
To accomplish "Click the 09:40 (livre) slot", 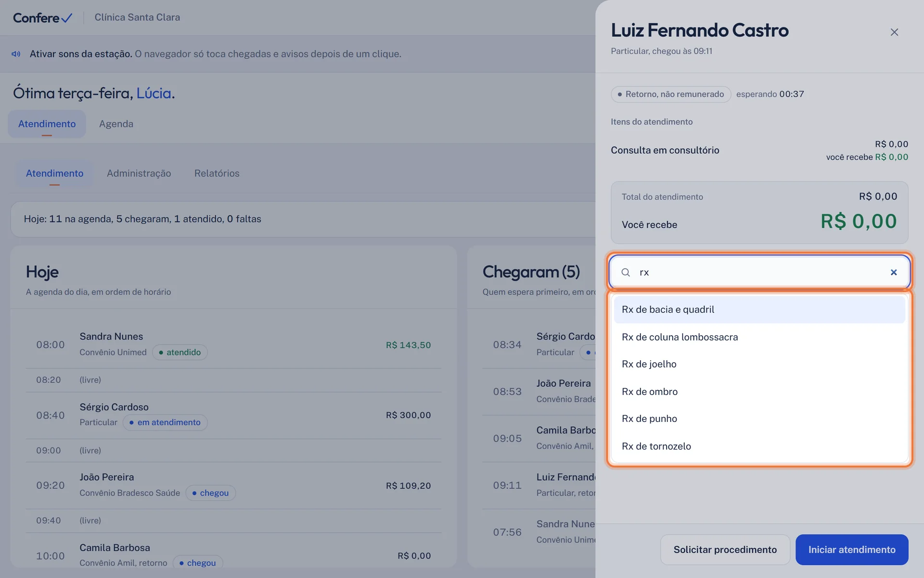I will point(233,521).
